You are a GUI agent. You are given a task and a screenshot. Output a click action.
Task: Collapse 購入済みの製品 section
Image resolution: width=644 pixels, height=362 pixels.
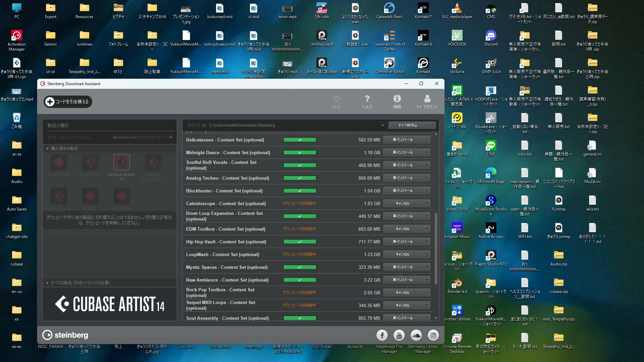[x=47, y=148]
